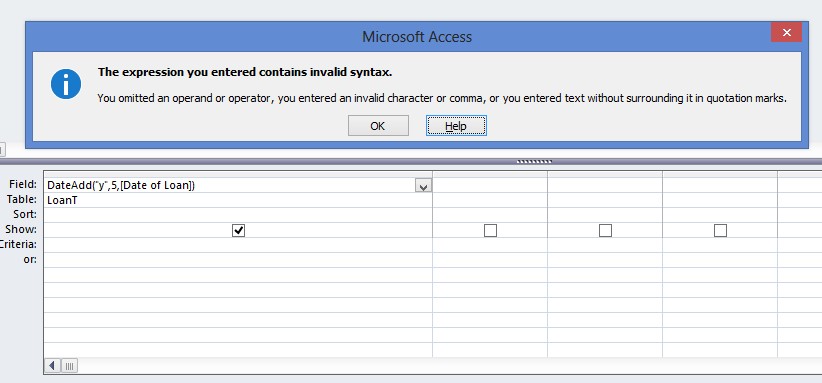Screen dimensions: 822x383
Task: Check the Show box in third column
Action: tap(605, 231)
